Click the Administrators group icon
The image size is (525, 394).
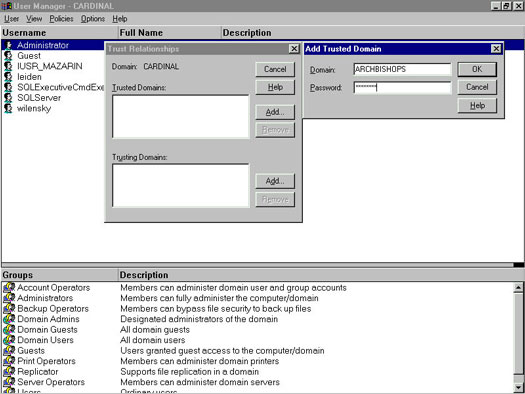[9, 298]
